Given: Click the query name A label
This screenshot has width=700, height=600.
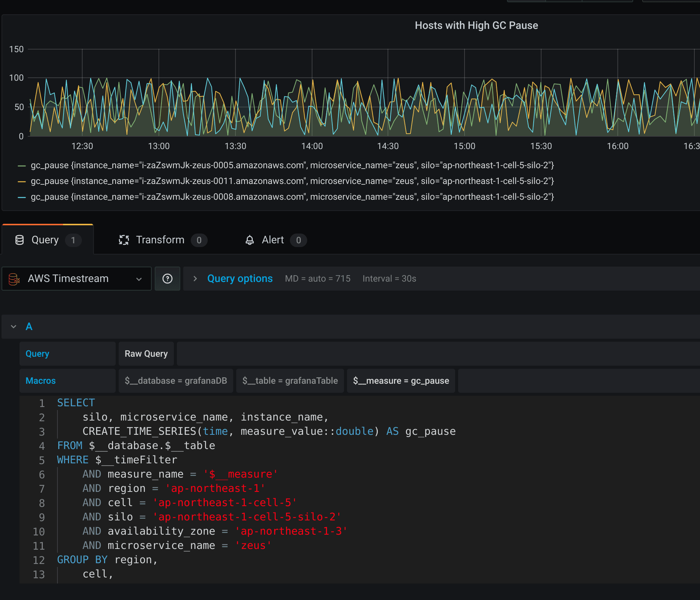Looking at the screenshot, I should pos(29,327).
